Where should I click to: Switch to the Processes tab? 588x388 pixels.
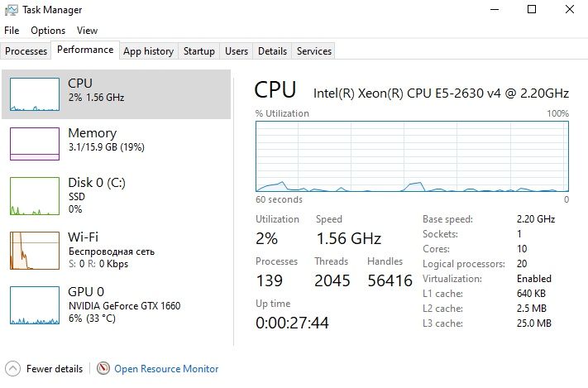[x=26, y=51]
